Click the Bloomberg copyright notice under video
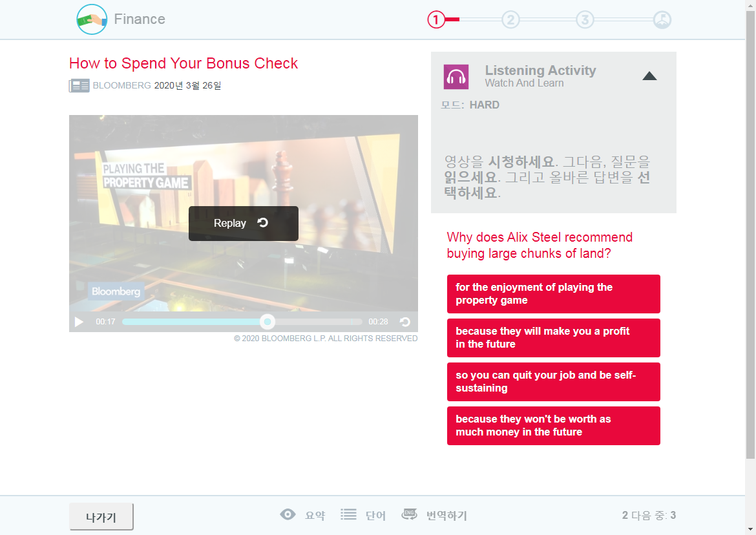Viewport: 756px width, 535px height. point(326,339)
